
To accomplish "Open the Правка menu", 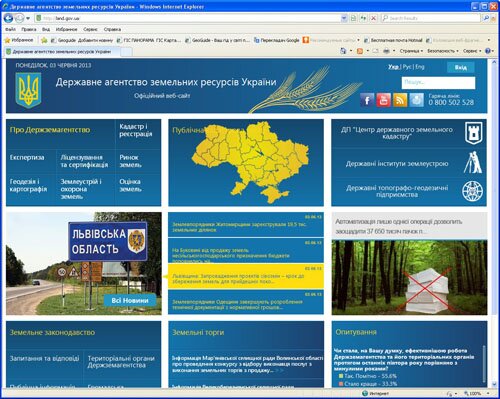I will [29, 29].
